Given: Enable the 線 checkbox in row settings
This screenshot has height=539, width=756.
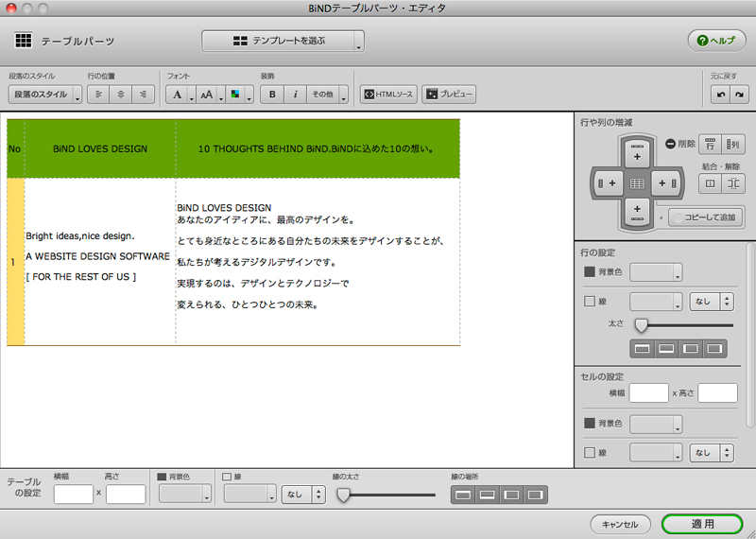Looking at the screenshot, I should (590, 302).
